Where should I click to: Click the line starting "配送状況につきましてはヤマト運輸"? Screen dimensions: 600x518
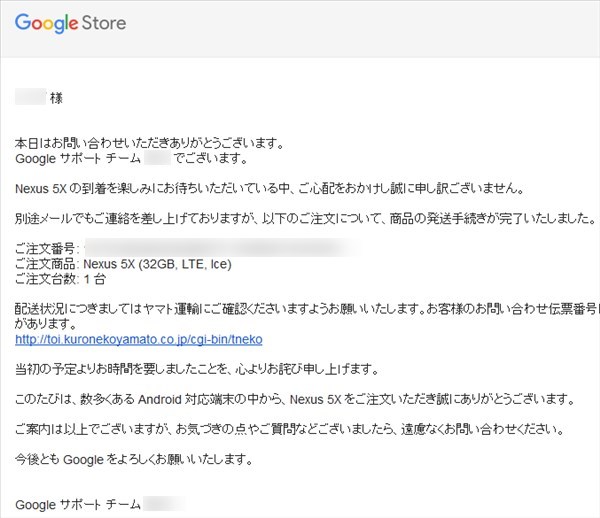click(x=307, y=309)
